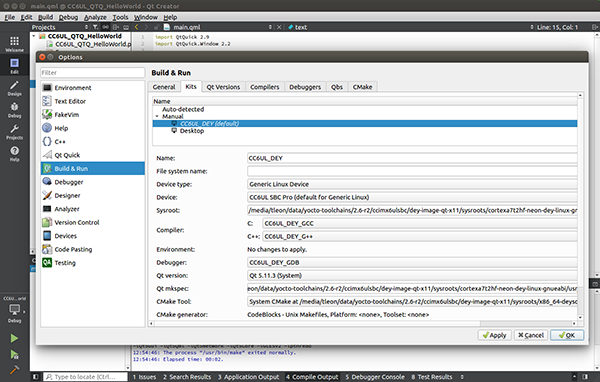The height and width of the screenshot is (382, 600).
Task: Select Version Control options category
Action: tap(93, 222)
